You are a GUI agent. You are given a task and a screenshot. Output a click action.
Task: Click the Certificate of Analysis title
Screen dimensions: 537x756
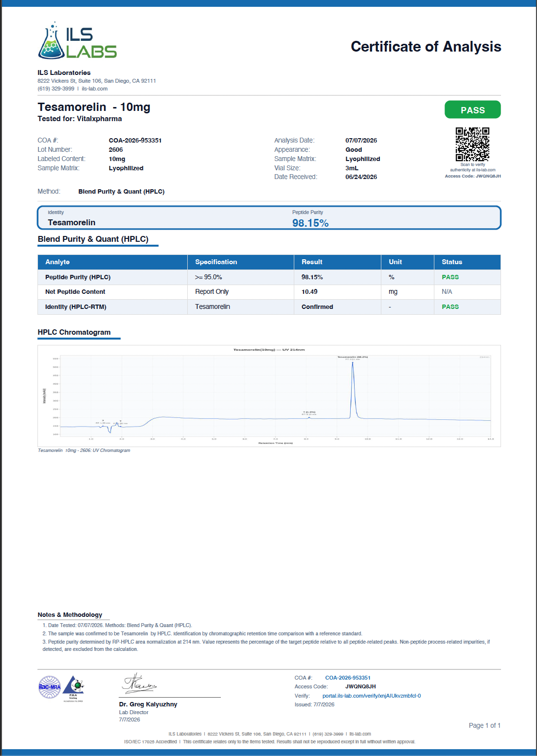426,47
